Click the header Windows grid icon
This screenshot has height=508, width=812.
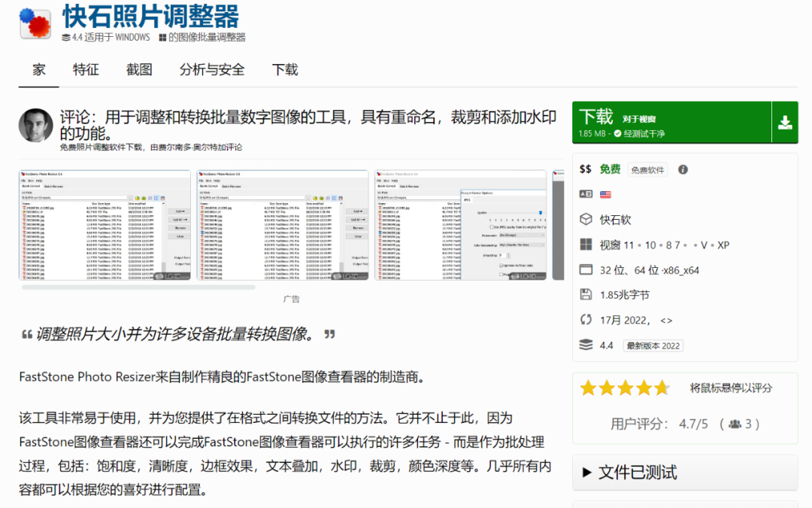click(x=162, y=38)
